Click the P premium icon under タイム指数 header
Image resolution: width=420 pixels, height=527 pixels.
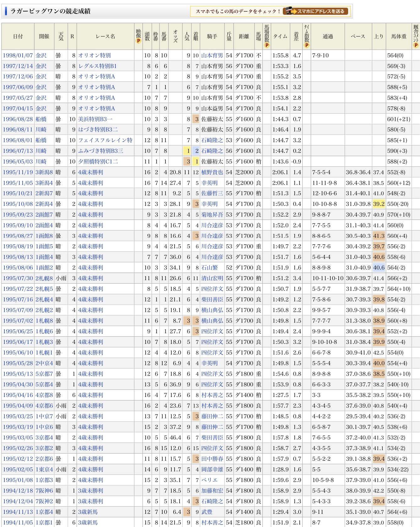tap(307, 45)
